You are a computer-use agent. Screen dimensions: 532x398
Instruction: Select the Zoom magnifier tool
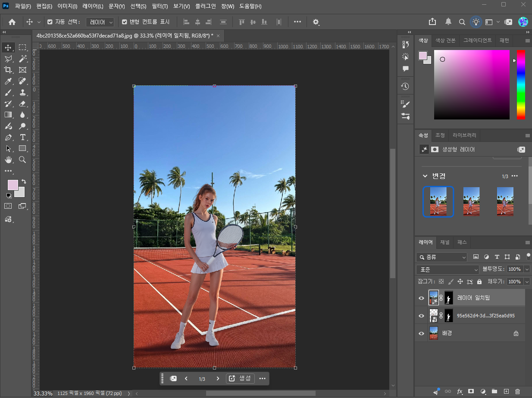point(22,160)
